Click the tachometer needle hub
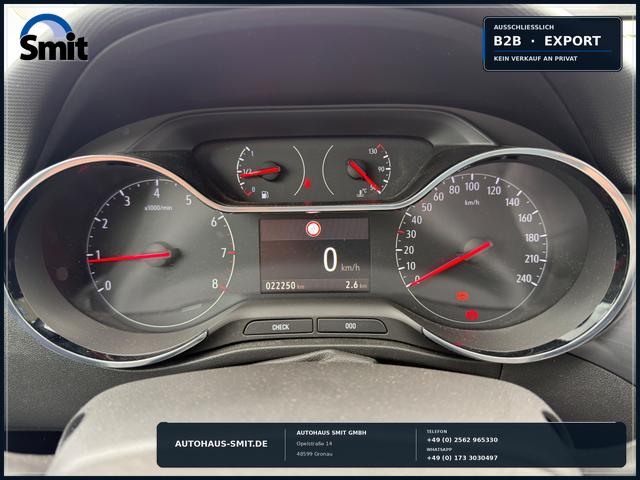This screenshot has width=640, height=480. [x=162, y=255]
